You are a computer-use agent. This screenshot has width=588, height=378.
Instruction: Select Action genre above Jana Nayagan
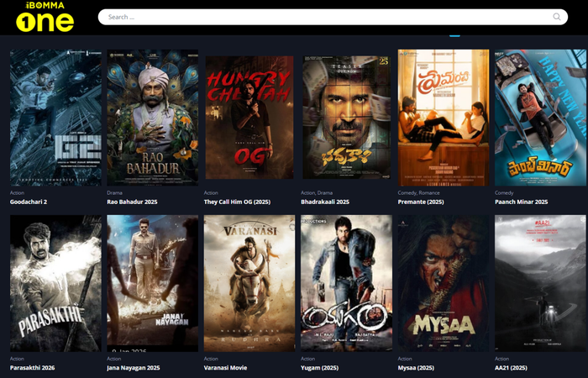(x=113, y=359)
